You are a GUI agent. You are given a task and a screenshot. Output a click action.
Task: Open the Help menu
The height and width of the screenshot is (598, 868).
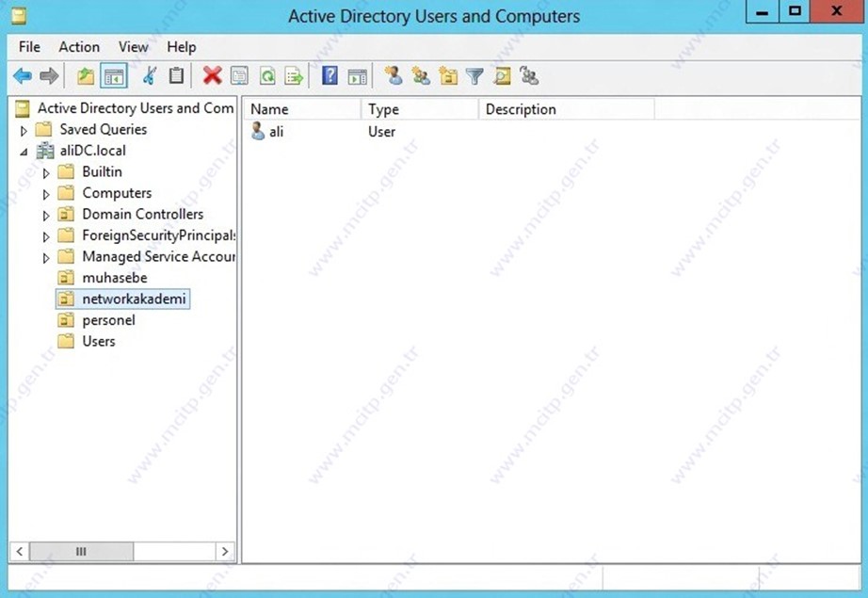point(182,47)
